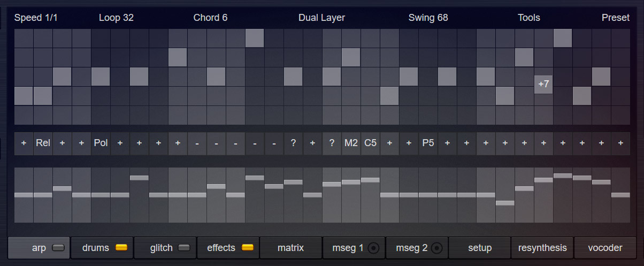Disable the drums yellow LED switch
The width and height of the screenshot is (644, 266).
coord(121,248)
